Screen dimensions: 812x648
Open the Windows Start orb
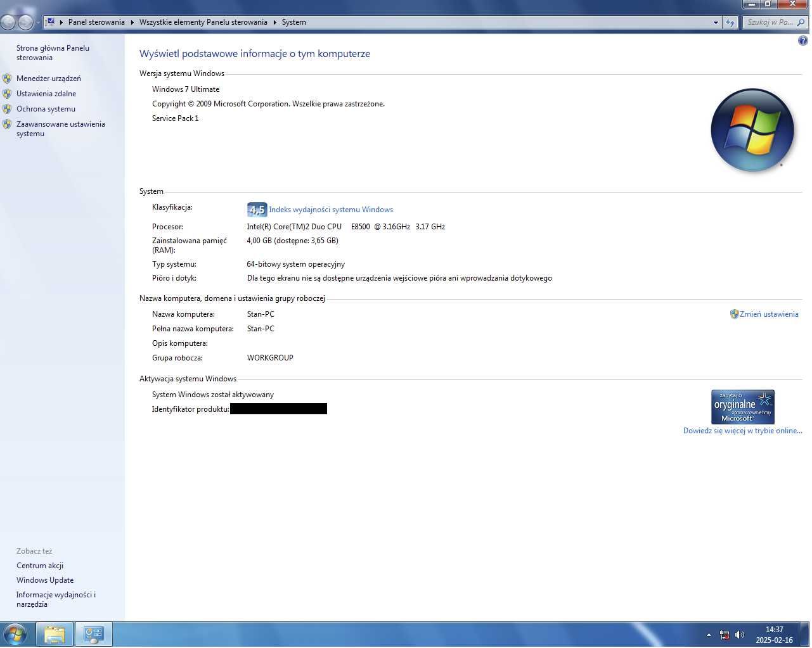(x=15, y=634)
